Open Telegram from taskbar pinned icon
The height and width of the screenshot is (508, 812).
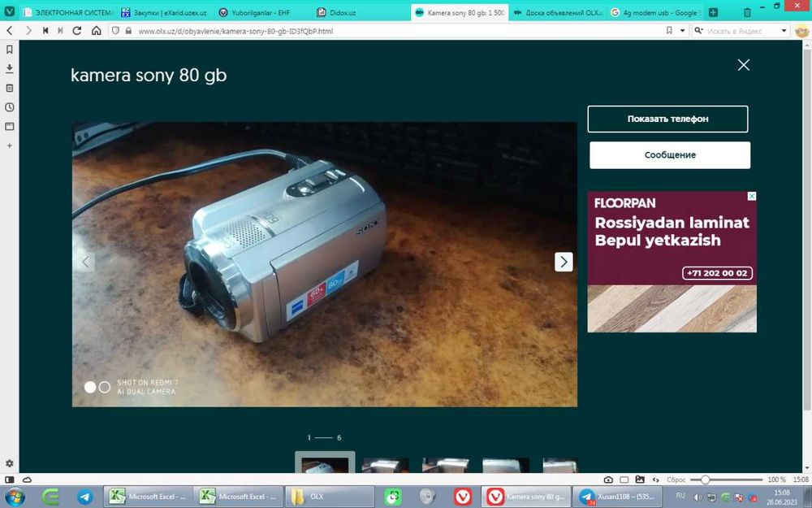(x=85, y=497)
